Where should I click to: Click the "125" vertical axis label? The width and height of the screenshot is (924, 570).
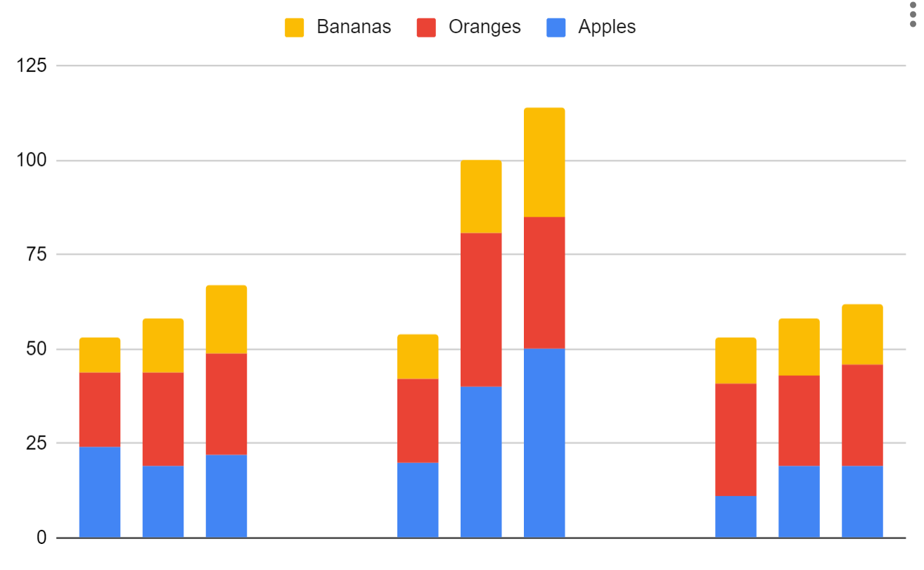coord(32,66)
